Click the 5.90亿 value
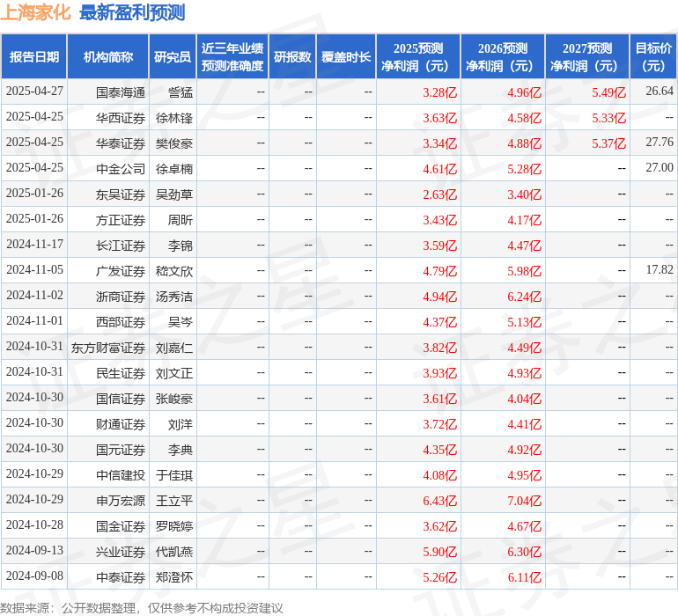 (439, 552)
